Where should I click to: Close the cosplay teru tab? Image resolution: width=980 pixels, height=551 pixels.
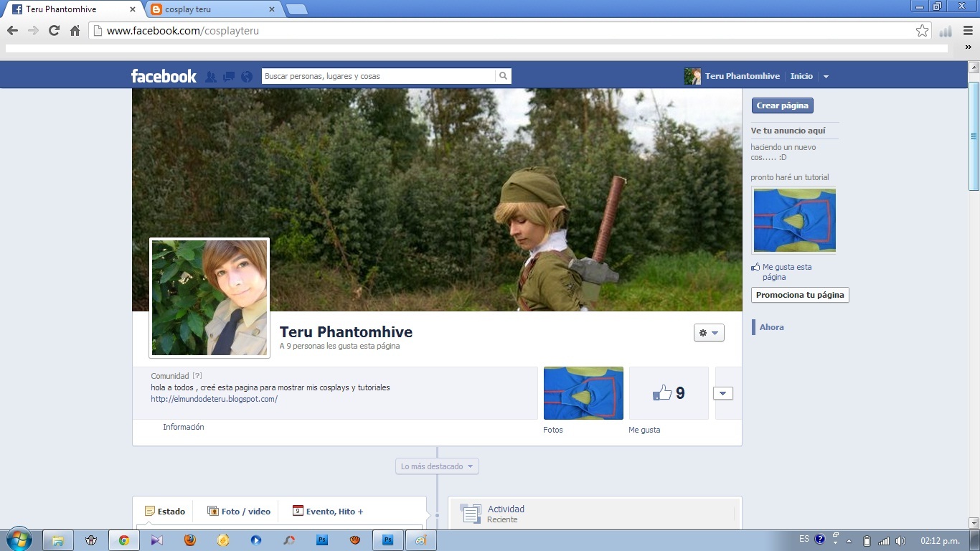pyautogui.click(x=272, y=9)
